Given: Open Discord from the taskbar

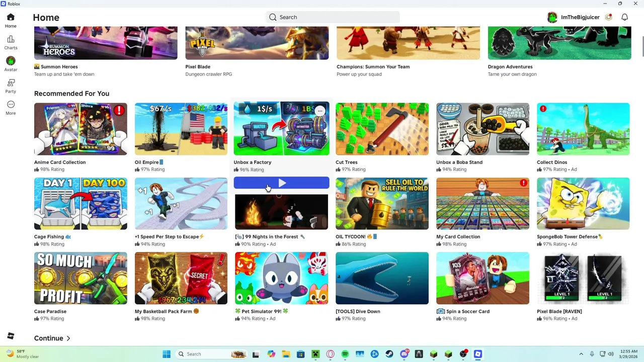Looking at the screenshot, I should point(404,354).
